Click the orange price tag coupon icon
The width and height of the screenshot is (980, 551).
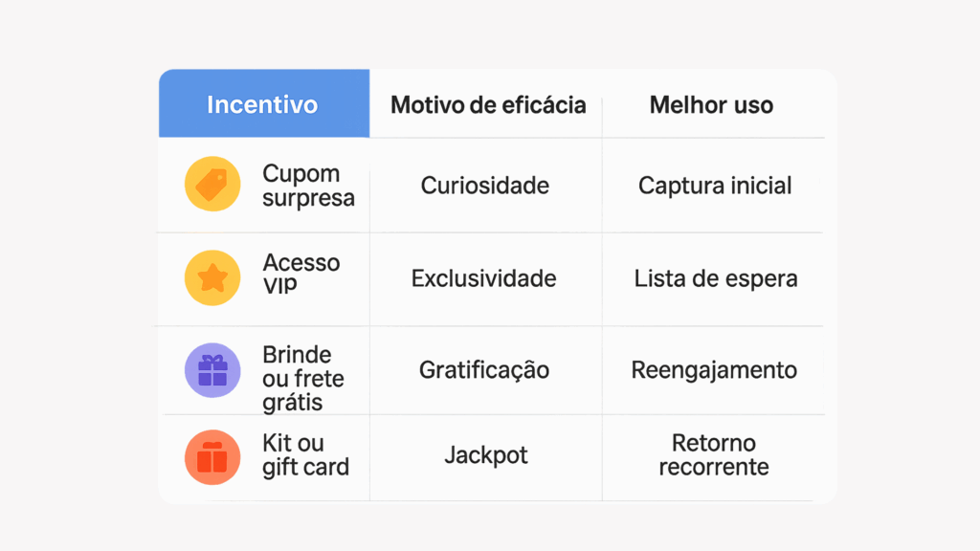pos(212,185)
